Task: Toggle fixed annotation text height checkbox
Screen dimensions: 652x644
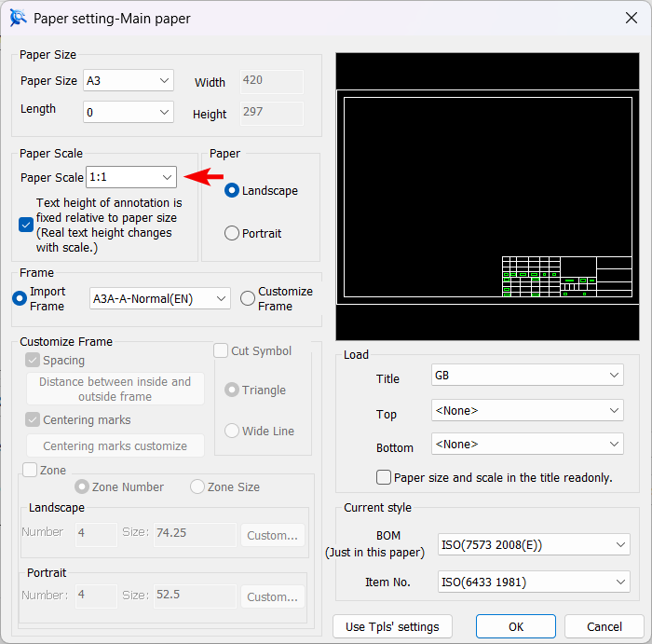Action: [26, 225]
